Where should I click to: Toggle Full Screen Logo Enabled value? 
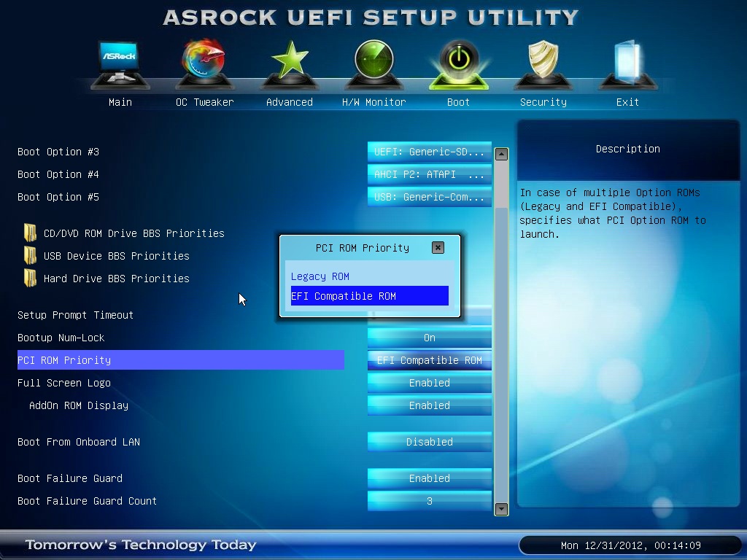tap(429, 383)
